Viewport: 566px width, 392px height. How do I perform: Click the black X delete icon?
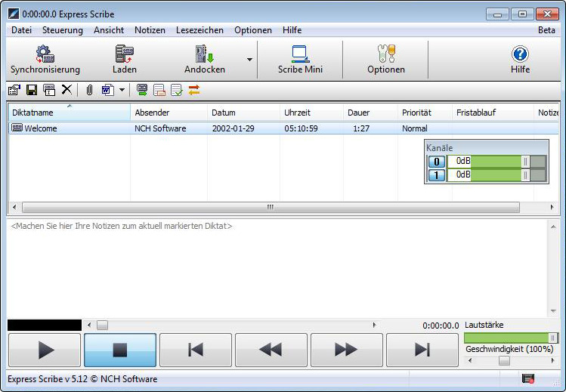click(66, 89)
